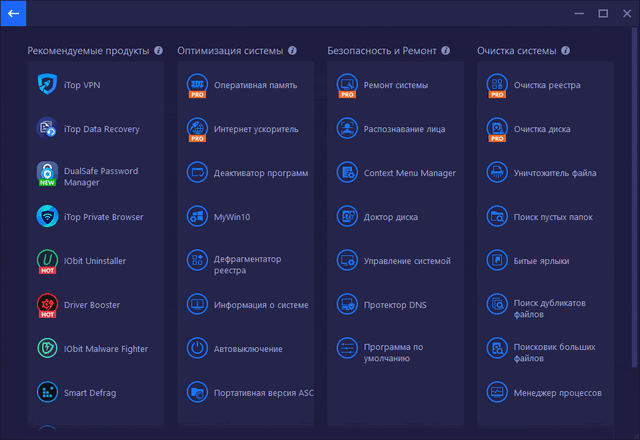This screenshot has width=640, height=440.
Task: Click the vertical scrollbar on right edge
Action: coord(634,197)
